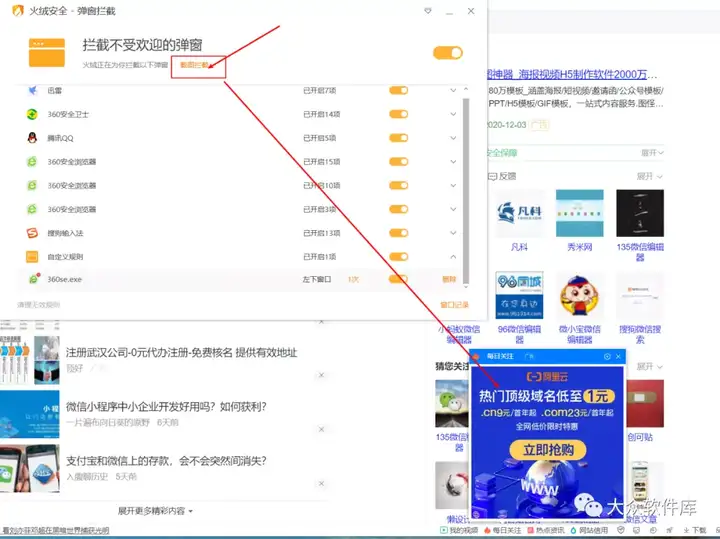The image size is (720, 539).
Task: Click 360 browser icon in 已开启15项 row
Action: coord(32,162)
